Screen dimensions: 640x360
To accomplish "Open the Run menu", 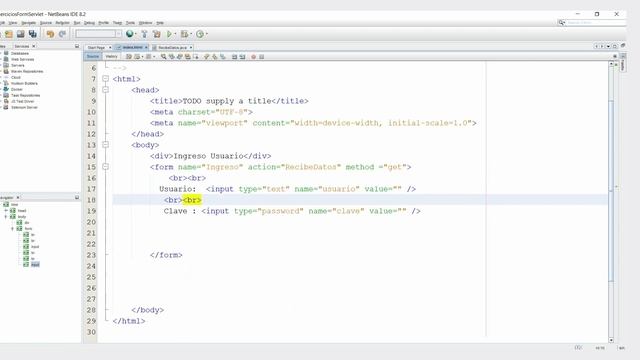I will click(77, 23).
